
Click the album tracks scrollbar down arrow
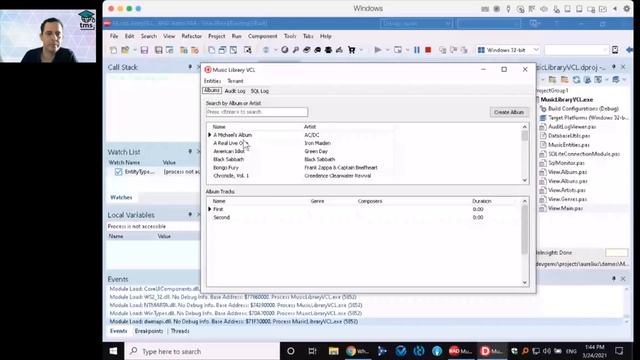click(524, 282)
